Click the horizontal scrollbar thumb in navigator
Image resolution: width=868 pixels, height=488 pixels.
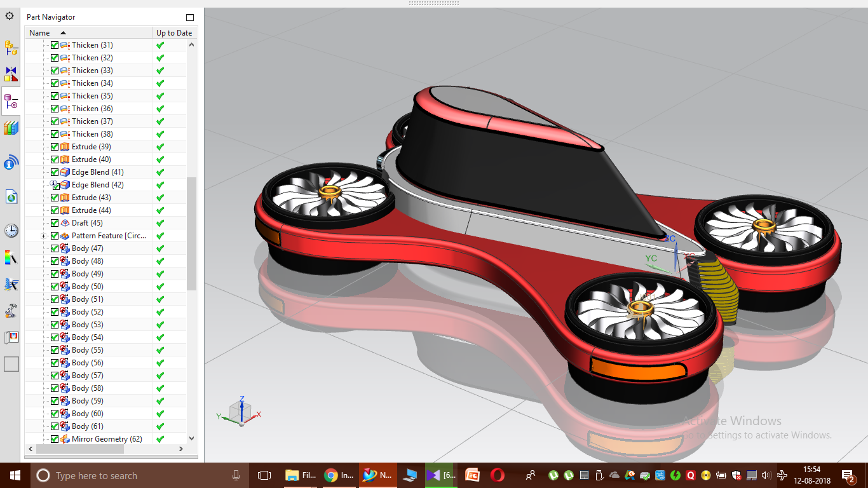80,449
